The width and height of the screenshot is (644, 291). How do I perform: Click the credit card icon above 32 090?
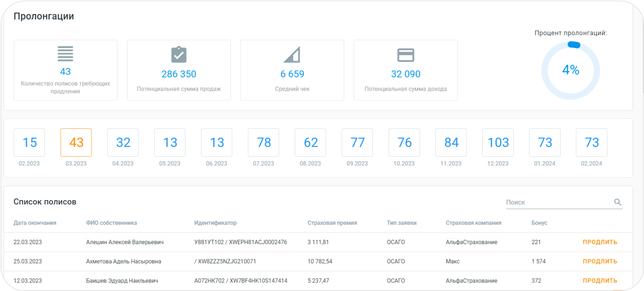406,55
